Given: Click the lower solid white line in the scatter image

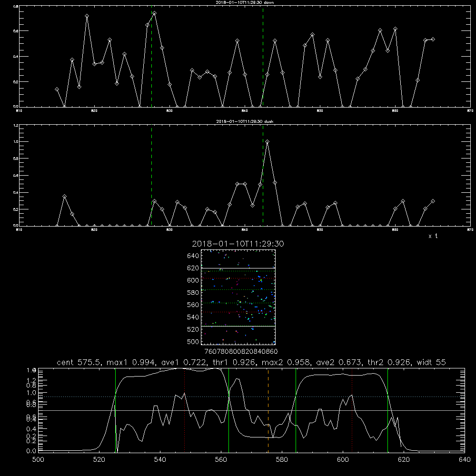Looking at the screenshot, I should [x=238, y=327].
